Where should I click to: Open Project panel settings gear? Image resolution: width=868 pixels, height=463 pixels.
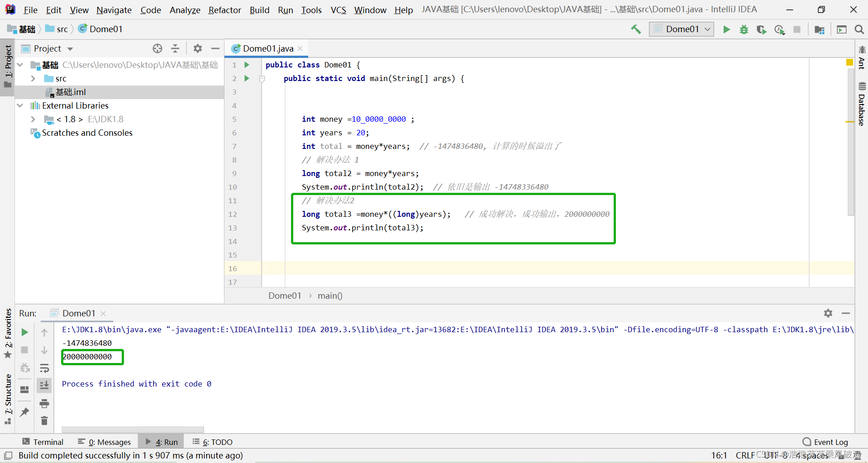click(198, 48)
